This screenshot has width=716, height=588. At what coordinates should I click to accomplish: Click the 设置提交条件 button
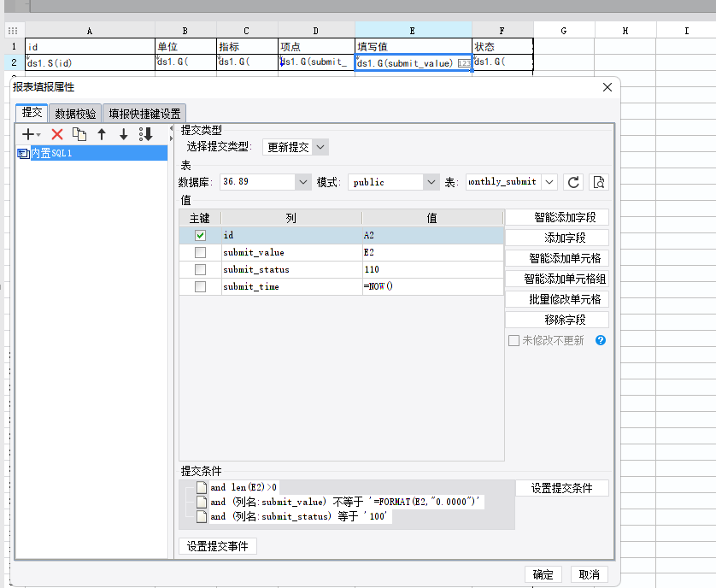[x=561, y=488]
